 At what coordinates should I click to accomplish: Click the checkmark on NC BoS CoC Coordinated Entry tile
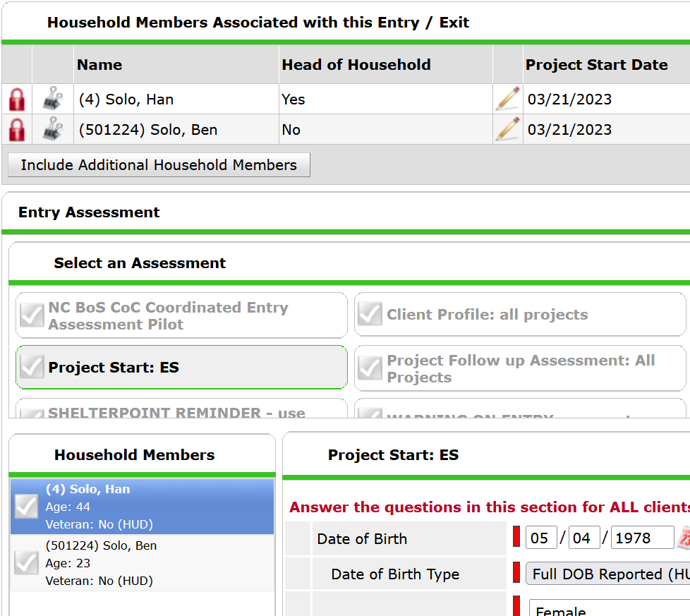(x=31, y=315)
